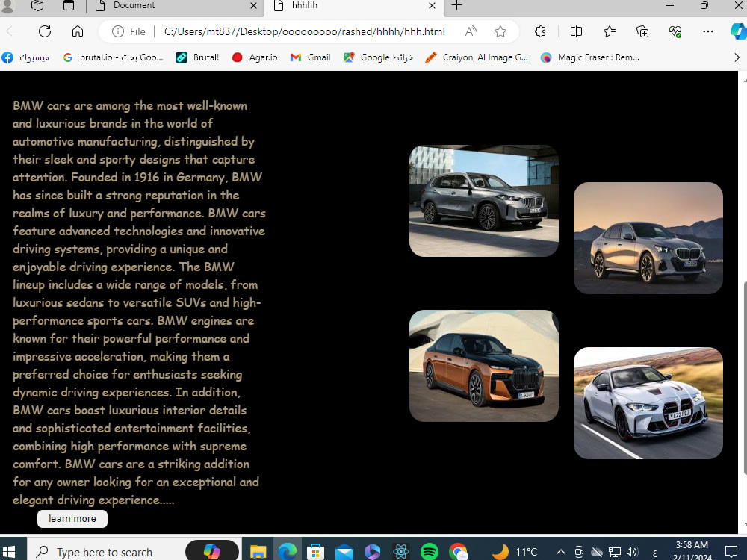Click the BMW sedan sunset image

pyautogui.click(x=648, y=238)
